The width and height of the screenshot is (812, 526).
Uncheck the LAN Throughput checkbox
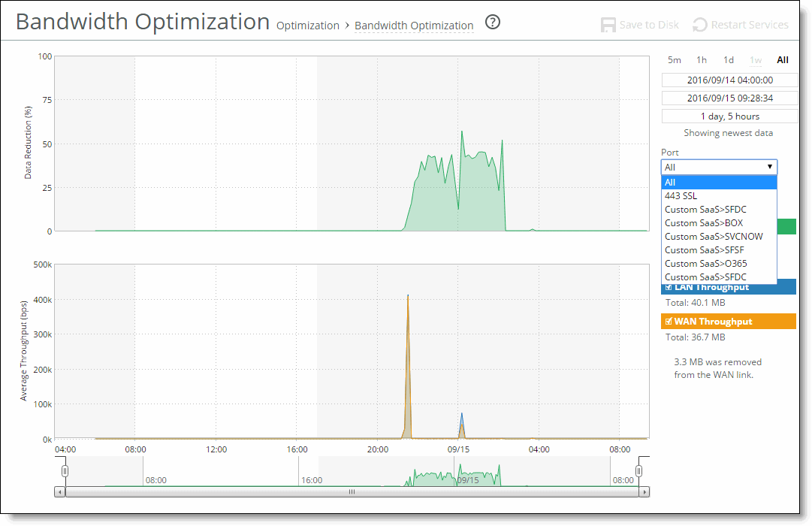668,286
